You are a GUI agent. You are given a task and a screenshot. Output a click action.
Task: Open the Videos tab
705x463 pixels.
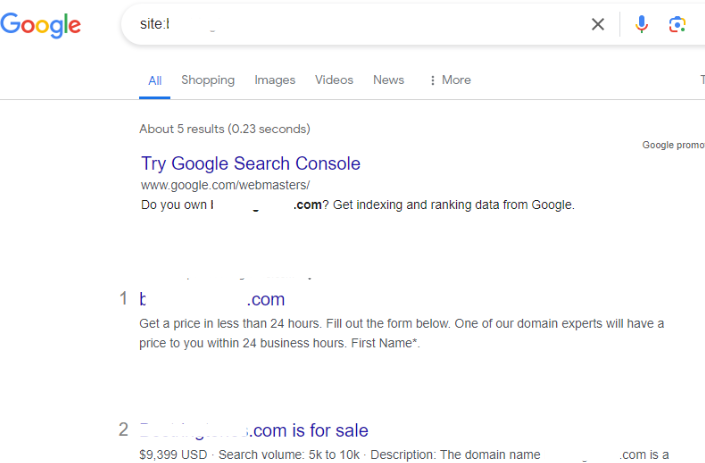(334, 80)
